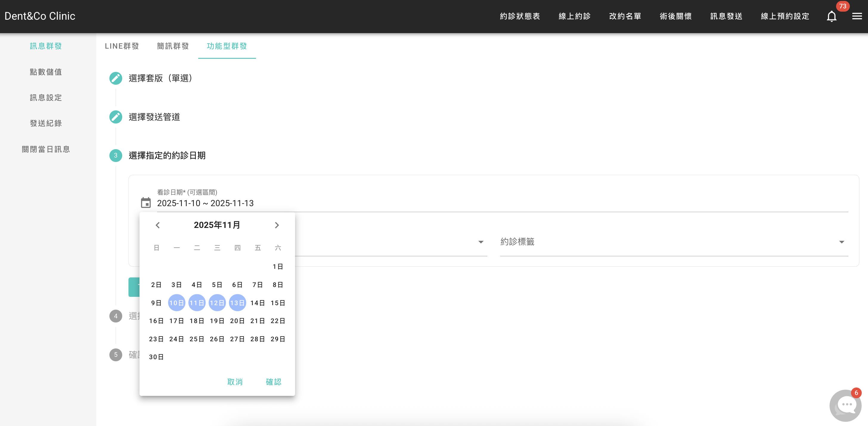Open dropdown arrow left of 約診標籤
Screen dimensions: 868x426
tap(481, 242)
